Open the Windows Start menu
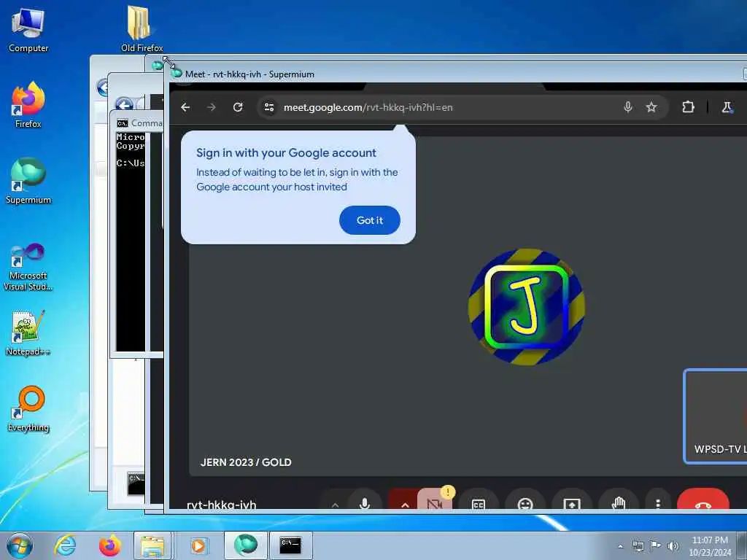The height and width of the screenshot is (560, 747). [20, 545]
